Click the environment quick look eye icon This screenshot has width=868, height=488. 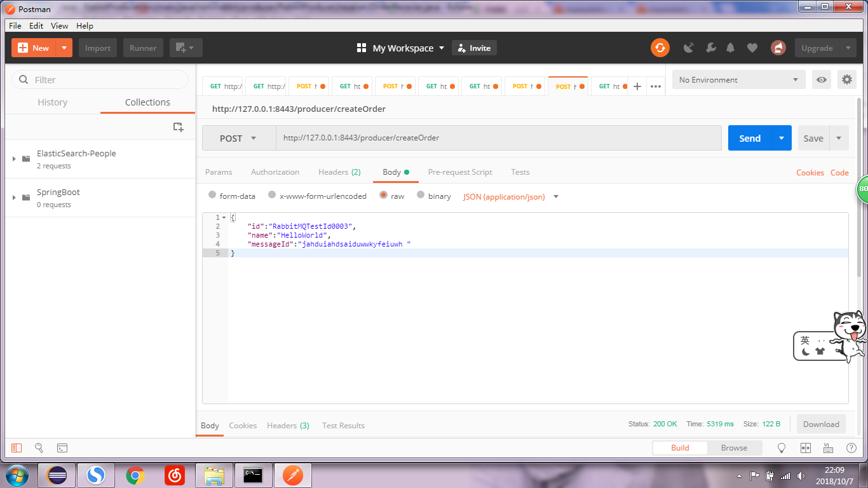point(822,79)
